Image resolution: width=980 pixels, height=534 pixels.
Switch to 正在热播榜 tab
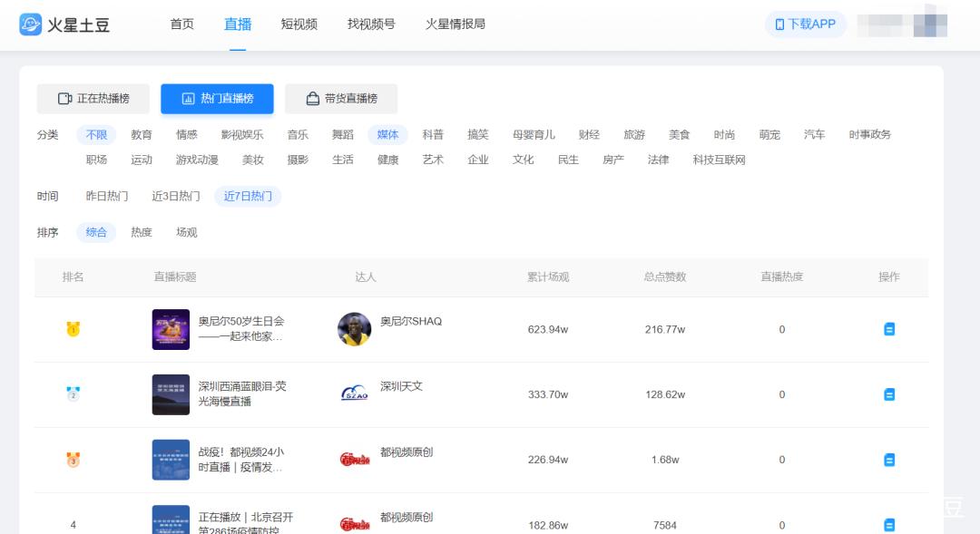point(93,99)
